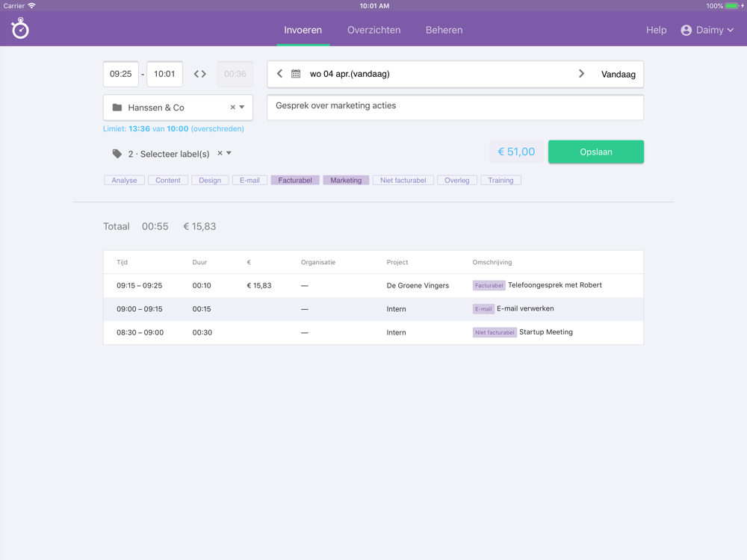Image resolution: width=747 pixels, height=560 pixels.
Task: Go to previous day arrow
Action: (279, 74)
